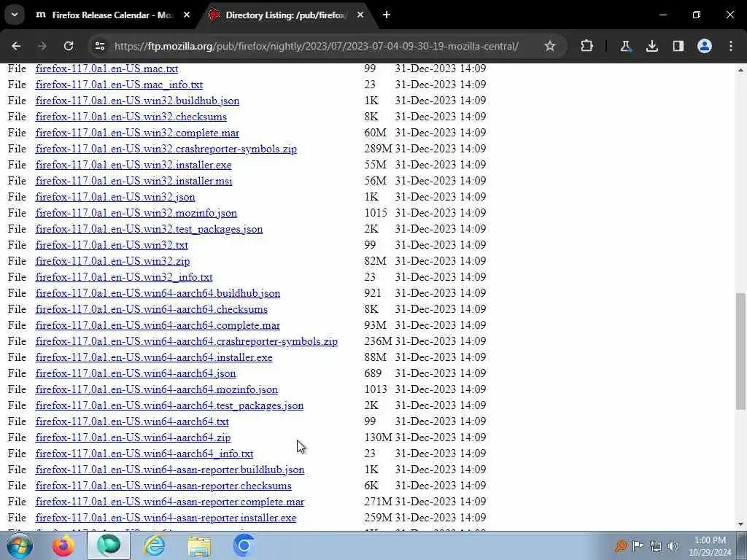Open firefox-117.0a1.en-US.win64-aarch64.json link
747x560 pixels.
[x=136, y=374]
